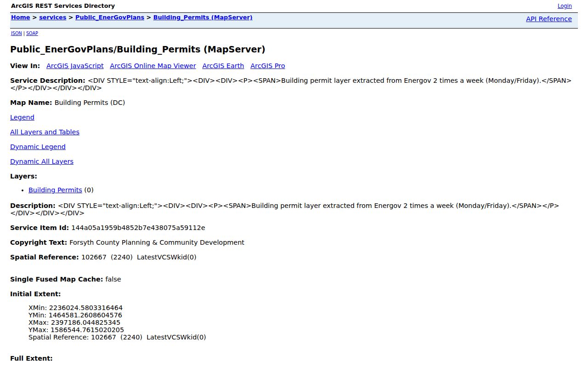Click the XMin value 2236024.5803316464
The width and height of the screenshot is (588, 368).
point(85,308)
